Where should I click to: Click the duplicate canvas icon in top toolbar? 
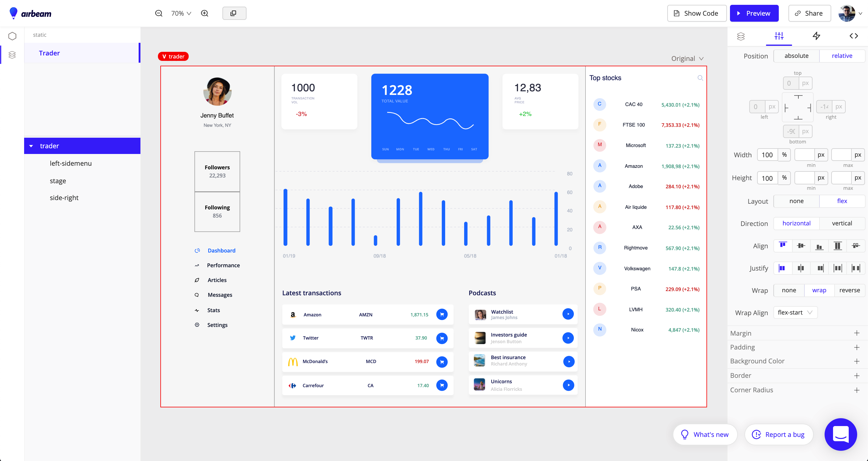tap(234, 13)
